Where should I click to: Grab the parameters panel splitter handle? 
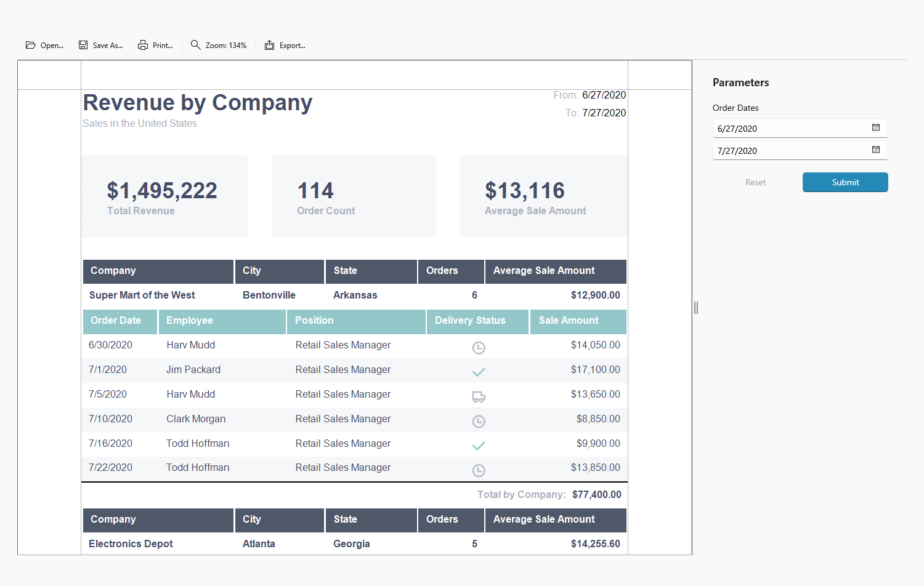(696, 308)
